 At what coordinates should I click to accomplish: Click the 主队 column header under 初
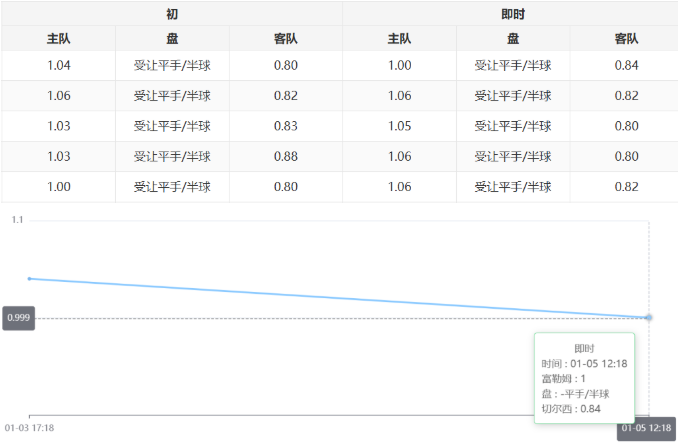coord(59,39)
